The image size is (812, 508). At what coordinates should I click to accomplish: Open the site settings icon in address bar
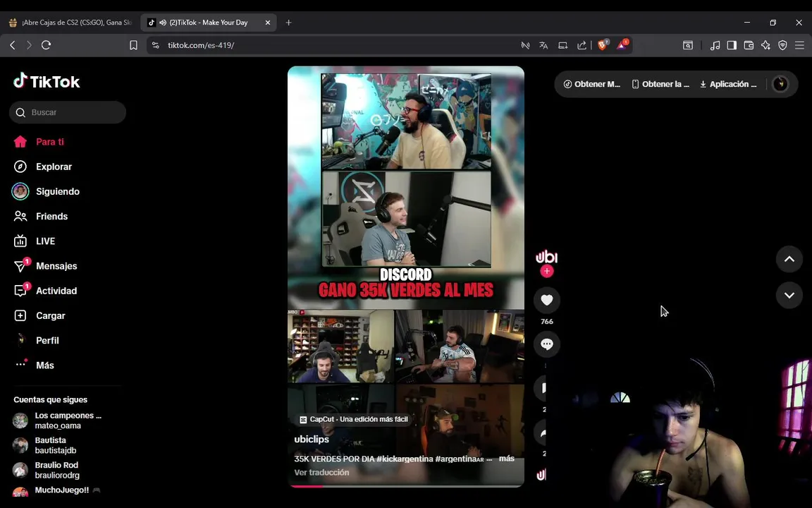tap(155, 45)
